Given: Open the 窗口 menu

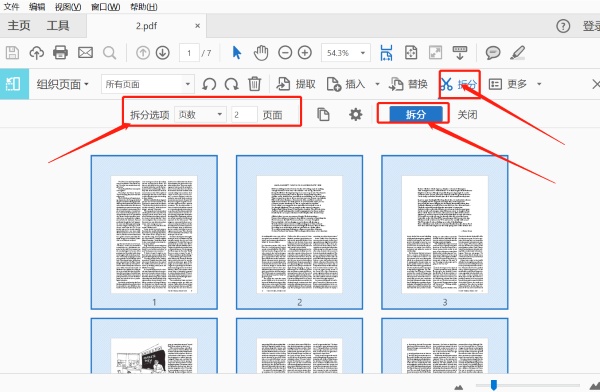Looking at the screenshot, I should [106, 7].
